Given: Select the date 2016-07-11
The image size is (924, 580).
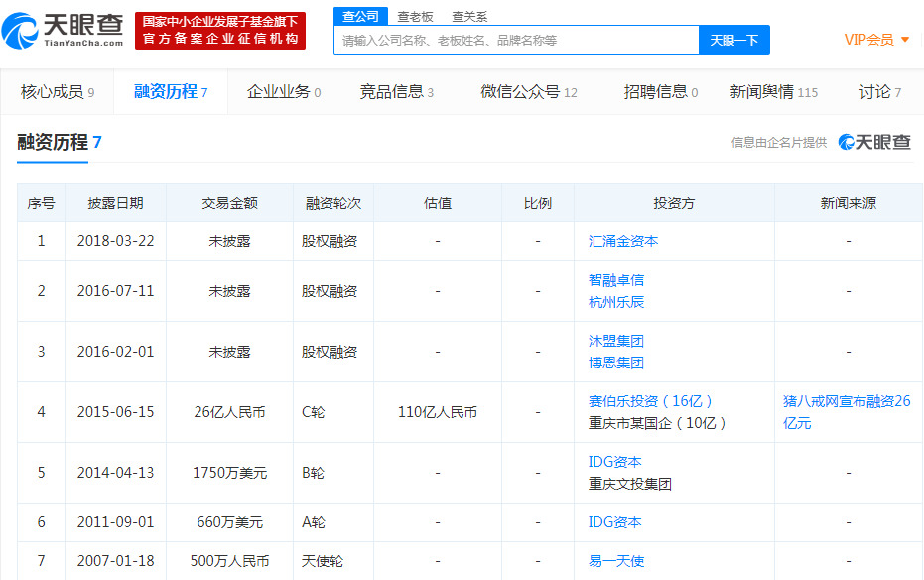Looking at the screenshot, I should pos(115,291).
